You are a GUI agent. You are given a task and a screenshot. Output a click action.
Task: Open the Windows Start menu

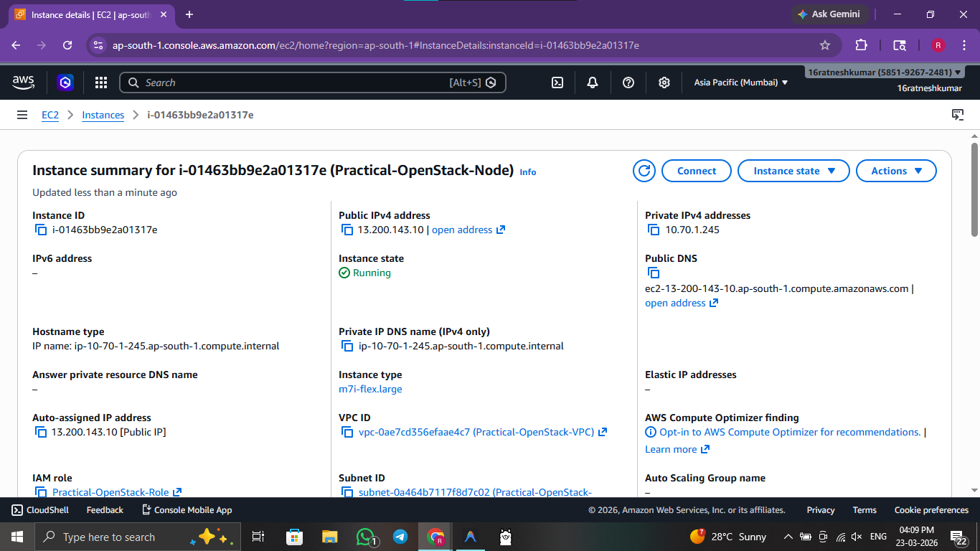(17, 537)
